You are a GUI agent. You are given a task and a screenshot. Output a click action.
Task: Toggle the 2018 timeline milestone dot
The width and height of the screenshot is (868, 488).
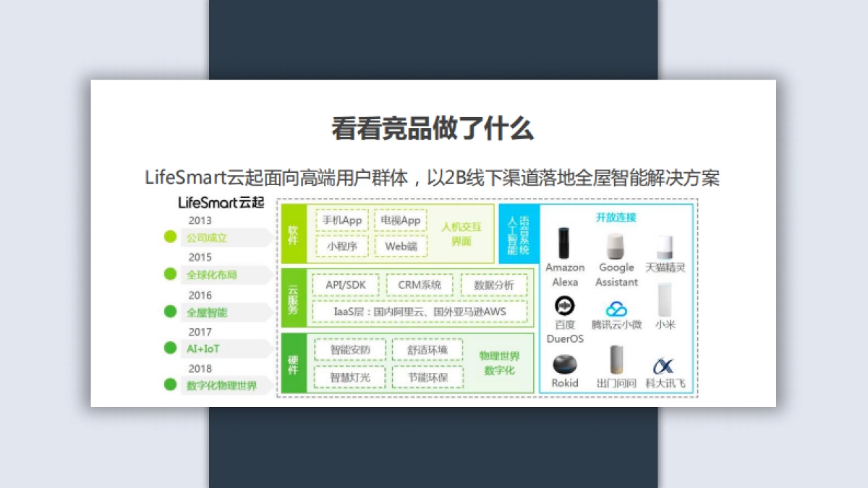pos(169,385)
